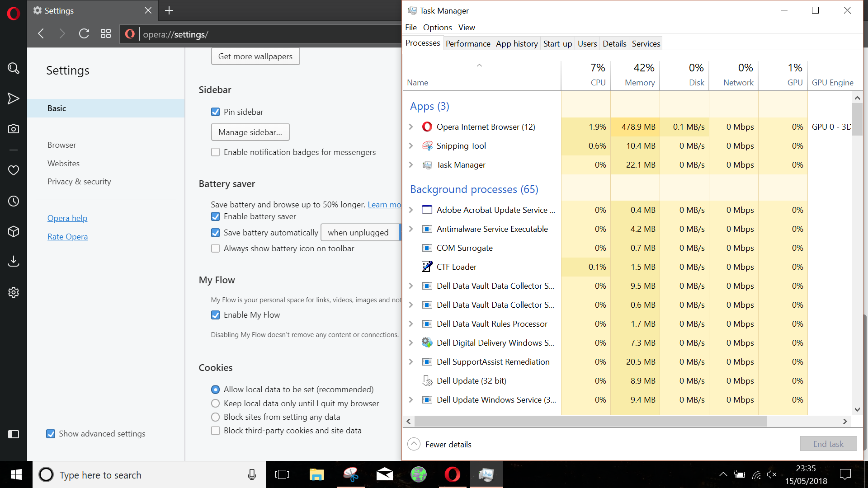868x488 pixels.
Task: Enable notification badges for messengers
Action: coord(216,152)
